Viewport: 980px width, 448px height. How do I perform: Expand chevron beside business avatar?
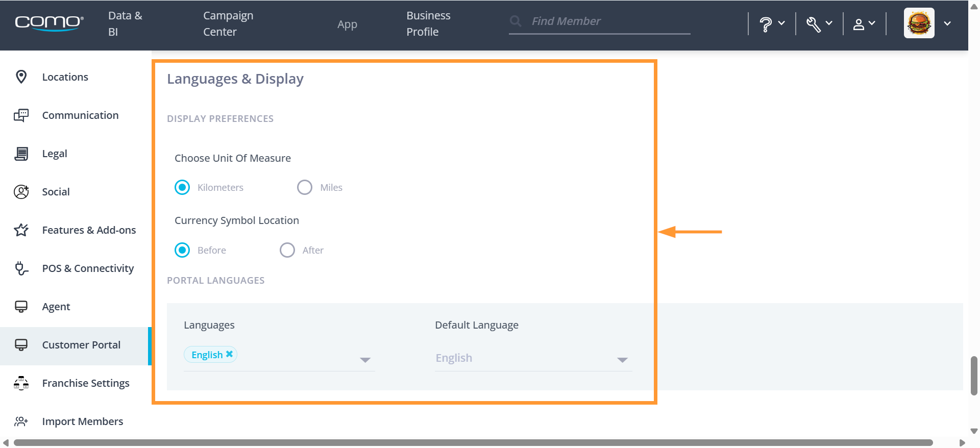(947, 23)
